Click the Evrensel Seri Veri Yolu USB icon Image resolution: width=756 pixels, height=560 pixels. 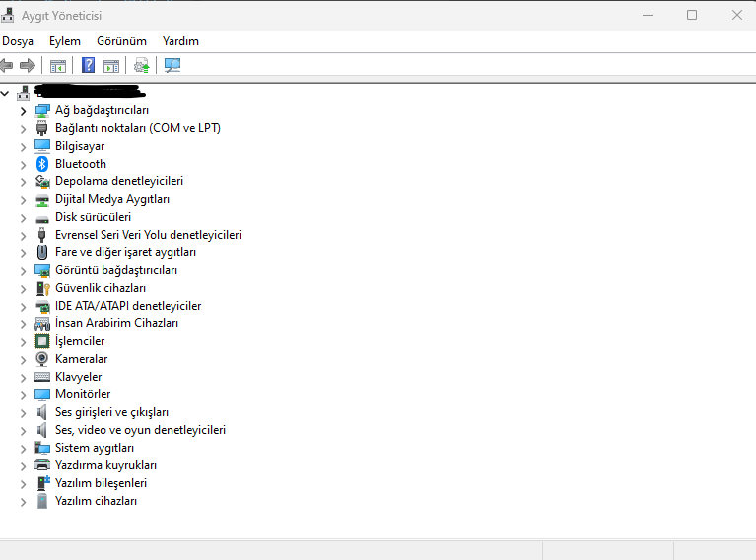point(42,235)
